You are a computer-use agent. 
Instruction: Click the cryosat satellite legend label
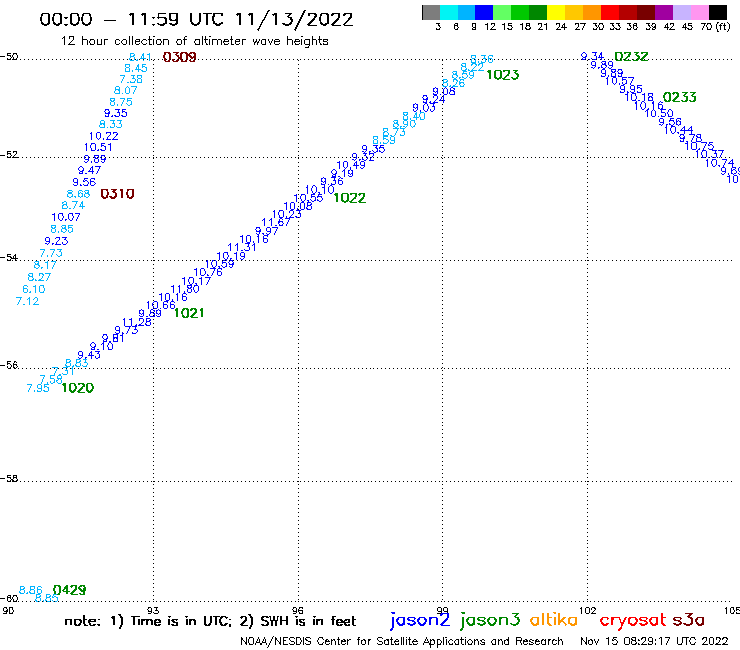633,620
